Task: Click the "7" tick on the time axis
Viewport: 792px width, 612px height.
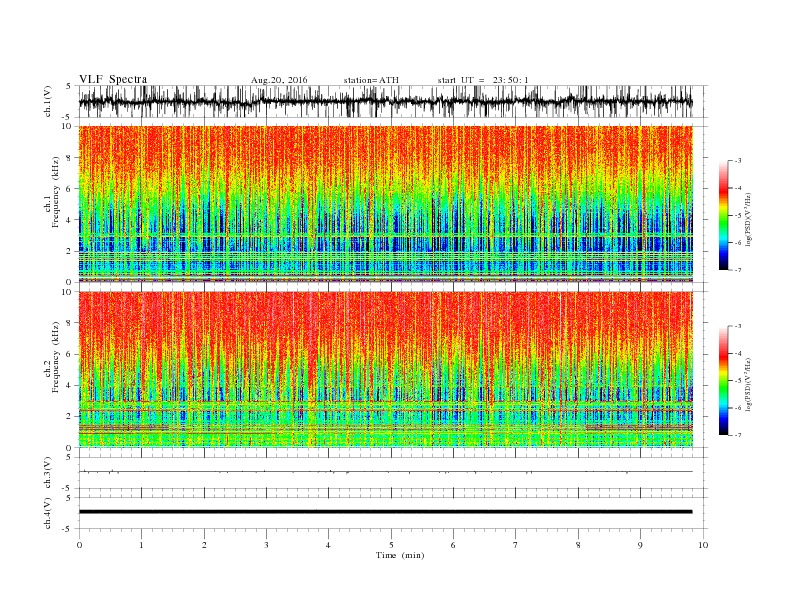Action: pos(516,545)
